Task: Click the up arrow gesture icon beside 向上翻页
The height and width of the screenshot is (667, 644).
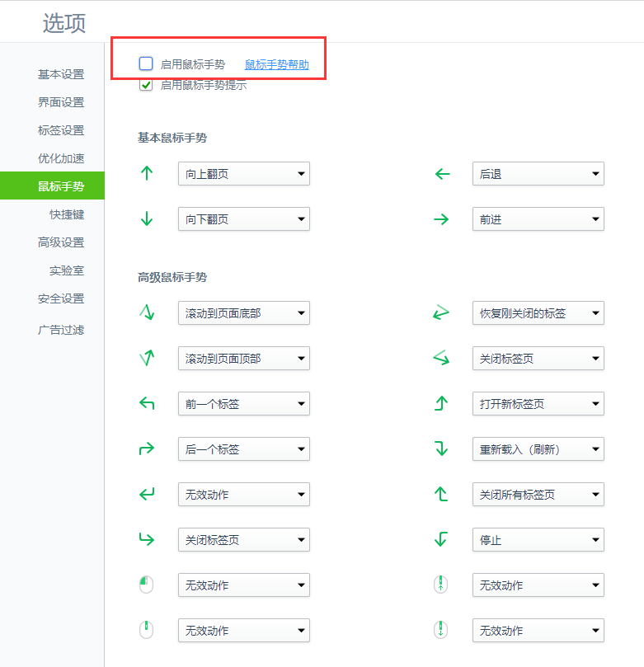Action: [x=147, y=173]
